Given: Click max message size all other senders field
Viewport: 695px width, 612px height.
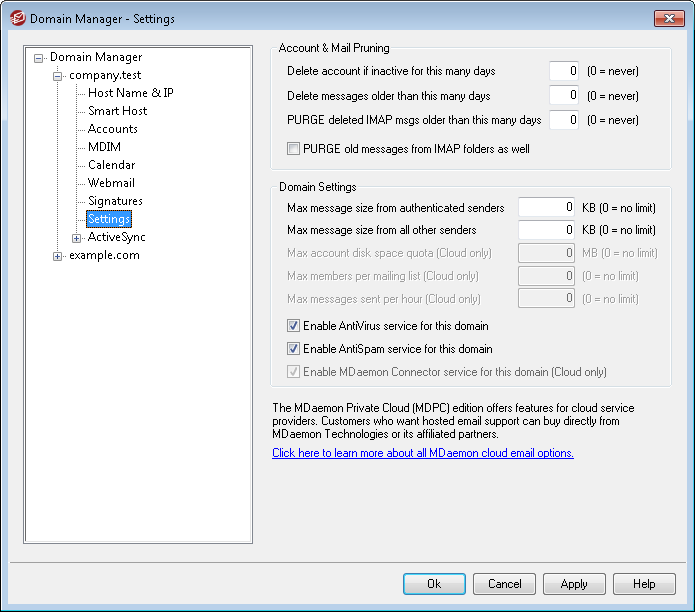Looking at the screenshot, I should tap(546, 230).
